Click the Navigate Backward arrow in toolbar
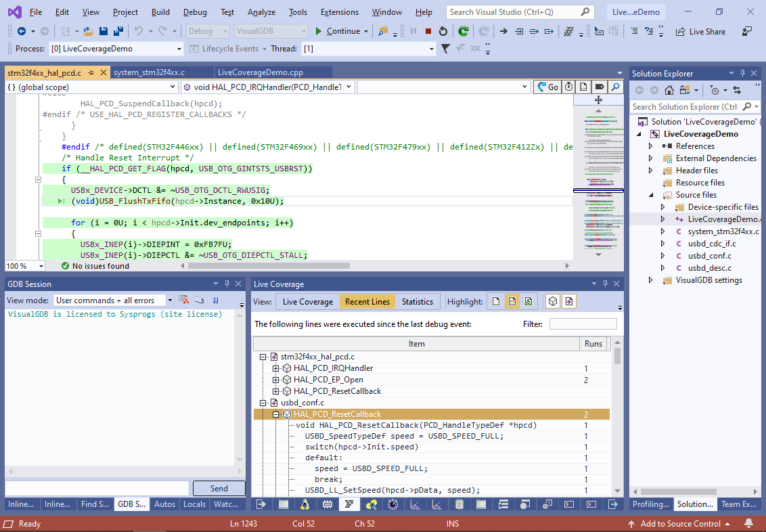This screenshot has height=532, width=766. coord(22,31)
